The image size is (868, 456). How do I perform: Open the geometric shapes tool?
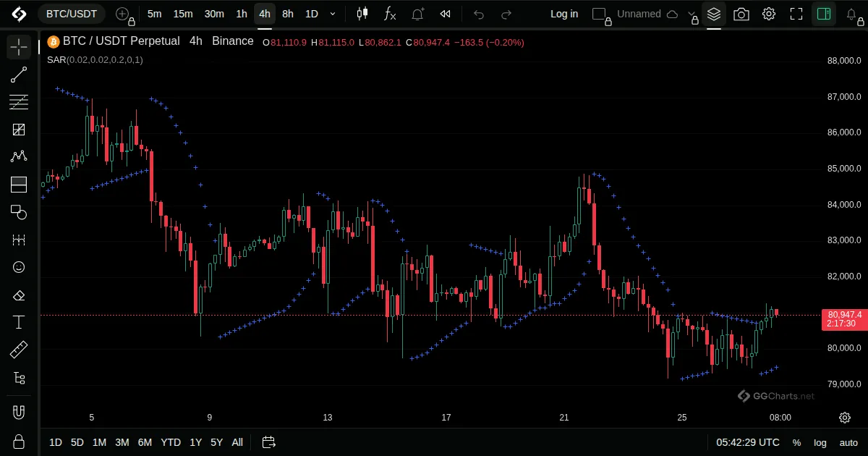point(19,212)
